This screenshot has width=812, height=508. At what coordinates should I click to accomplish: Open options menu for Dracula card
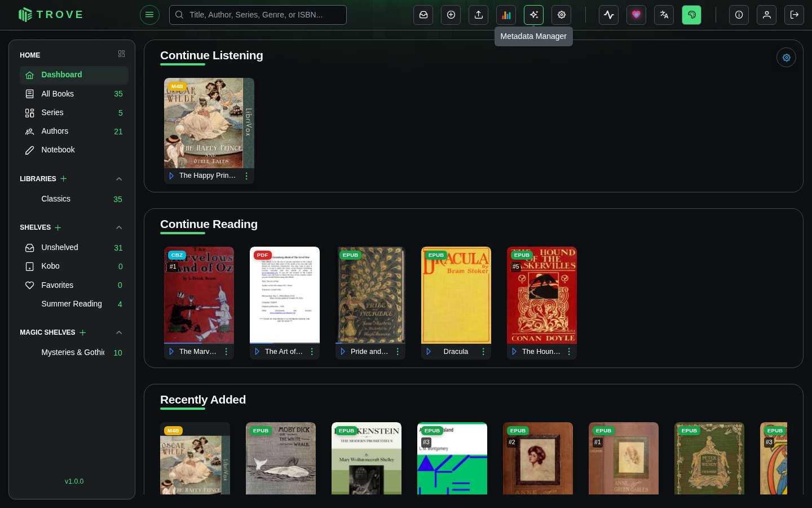[483, 352]
